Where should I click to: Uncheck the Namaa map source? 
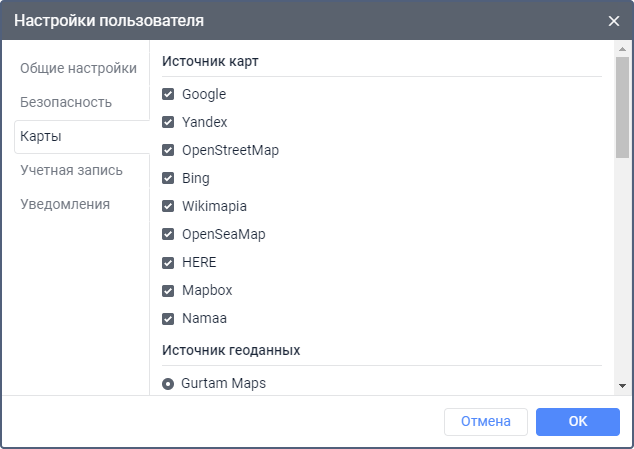point(168,319)
